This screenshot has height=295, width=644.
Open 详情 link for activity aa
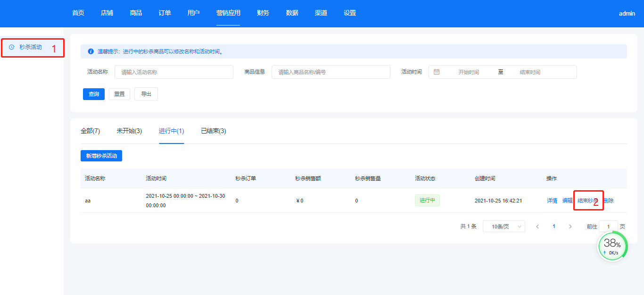tap(552, 201)
